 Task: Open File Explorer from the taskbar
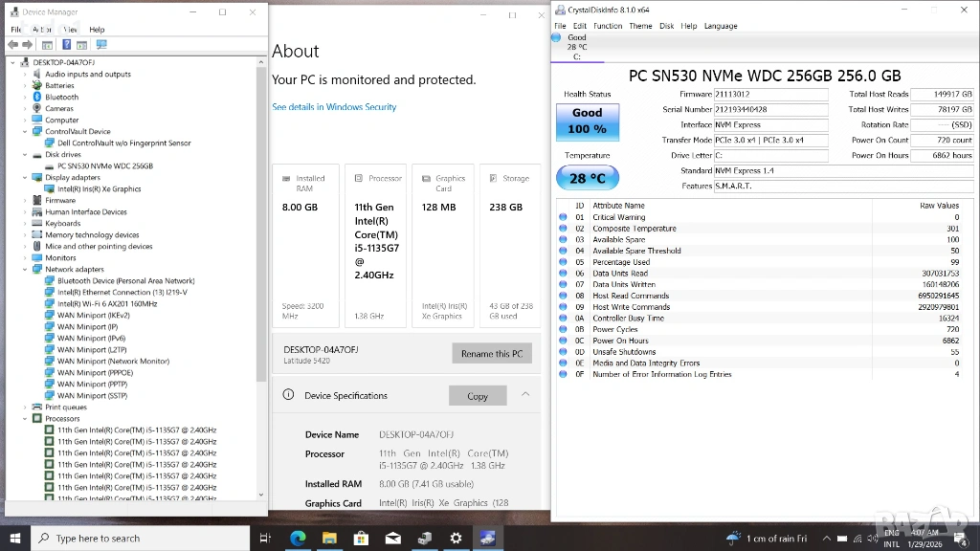329,539
